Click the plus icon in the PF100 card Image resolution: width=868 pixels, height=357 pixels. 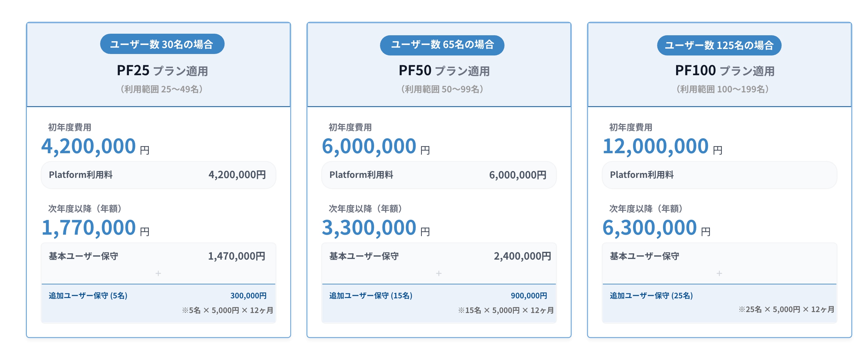[719, 273]
